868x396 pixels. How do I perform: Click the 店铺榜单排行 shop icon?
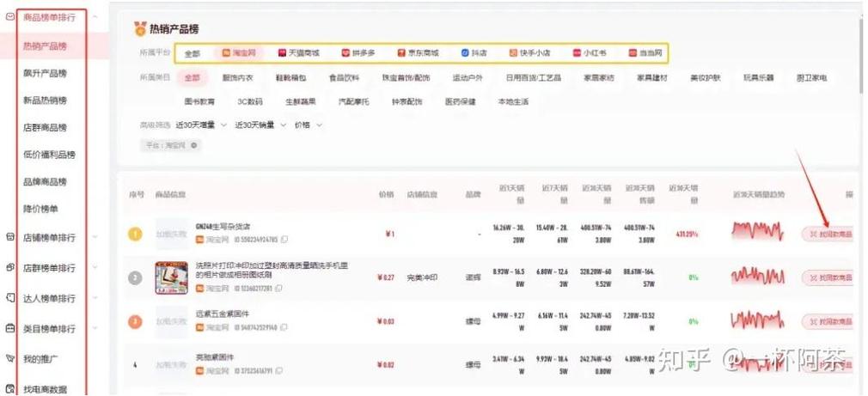coord(9,237)
